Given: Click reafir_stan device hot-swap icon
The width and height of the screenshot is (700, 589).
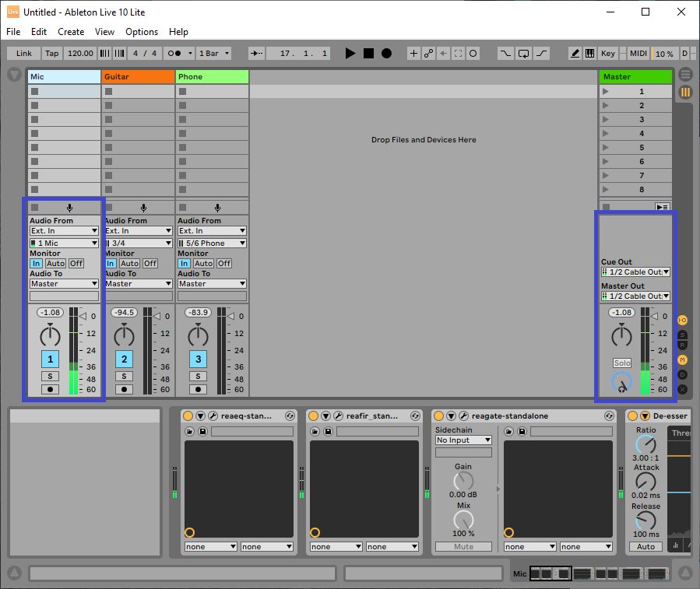Looking at the screenshot, I should [415, 416].
